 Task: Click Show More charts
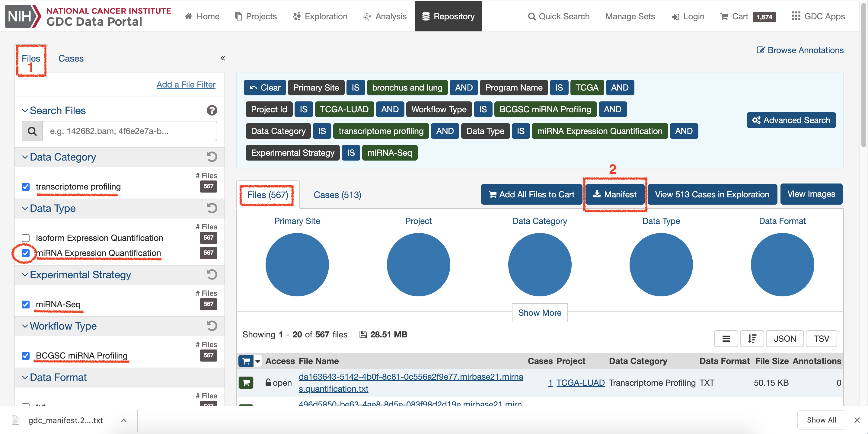pos(539,312)
